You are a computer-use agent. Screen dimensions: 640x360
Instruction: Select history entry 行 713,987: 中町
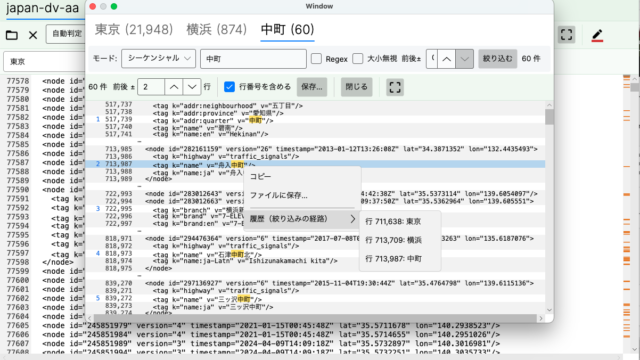pyautogui.click(x=400, y=259)
